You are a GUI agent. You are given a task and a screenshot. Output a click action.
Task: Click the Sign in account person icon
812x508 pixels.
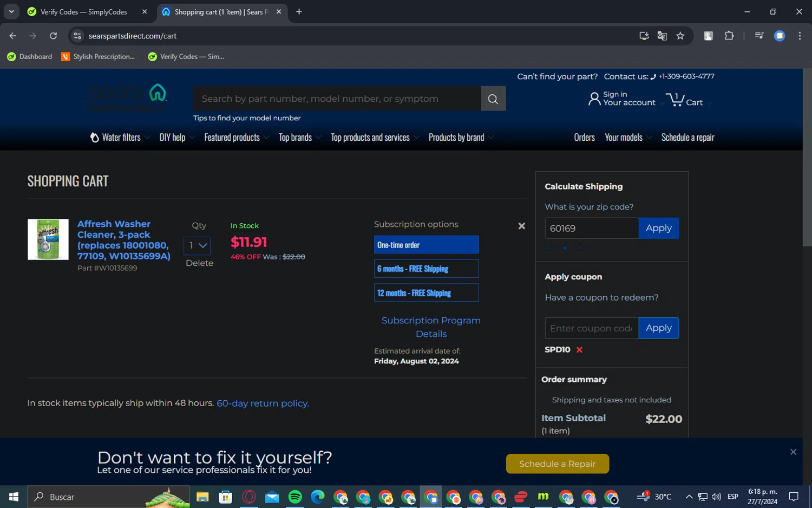point(594,99)
